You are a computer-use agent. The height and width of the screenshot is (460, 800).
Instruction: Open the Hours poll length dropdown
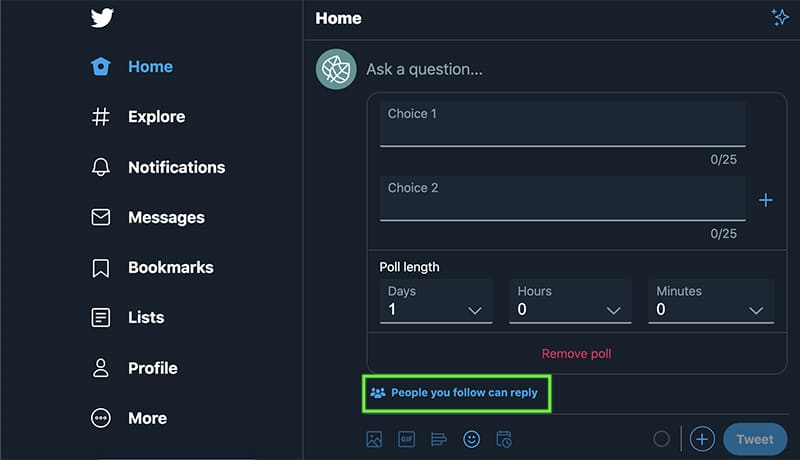pos(570,301)
